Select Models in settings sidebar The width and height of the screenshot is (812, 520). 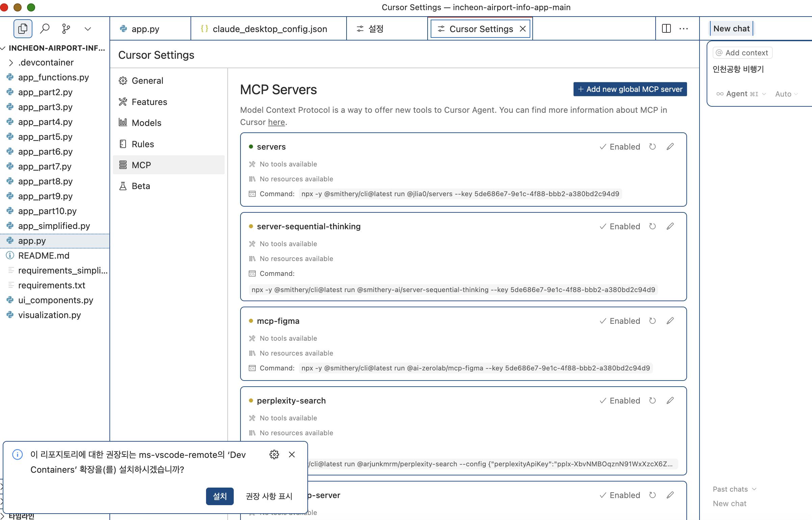(x=146, y=123)
